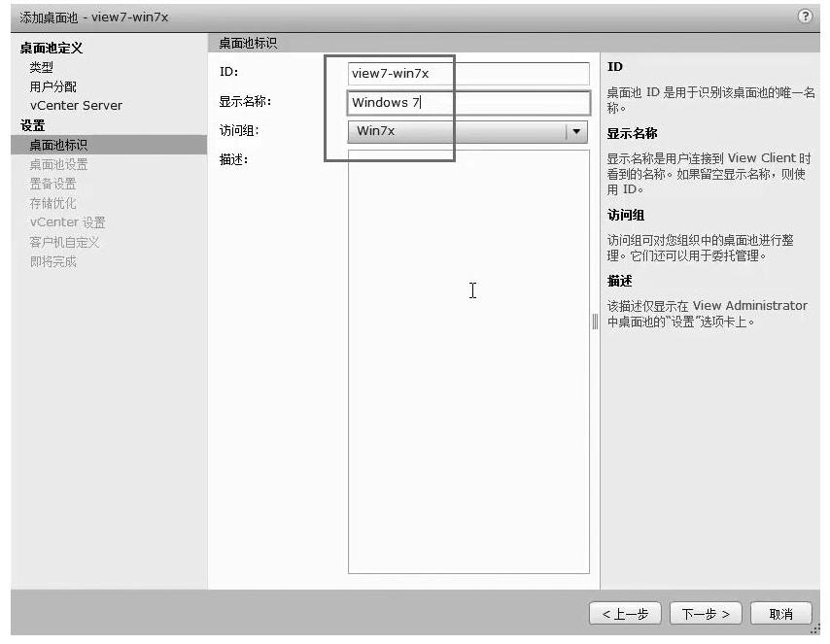Click the 访问组 label

[239, 131]
